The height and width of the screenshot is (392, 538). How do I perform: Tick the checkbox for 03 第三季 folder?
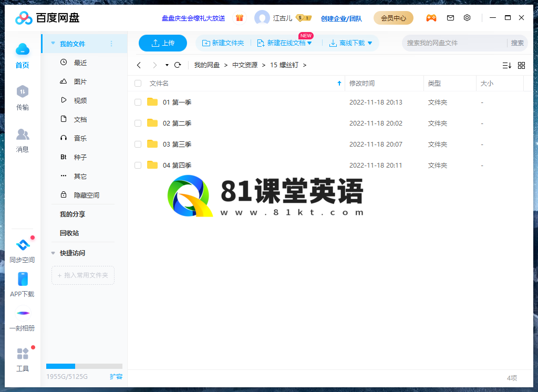pyautogui.click(x=138, y=145)
